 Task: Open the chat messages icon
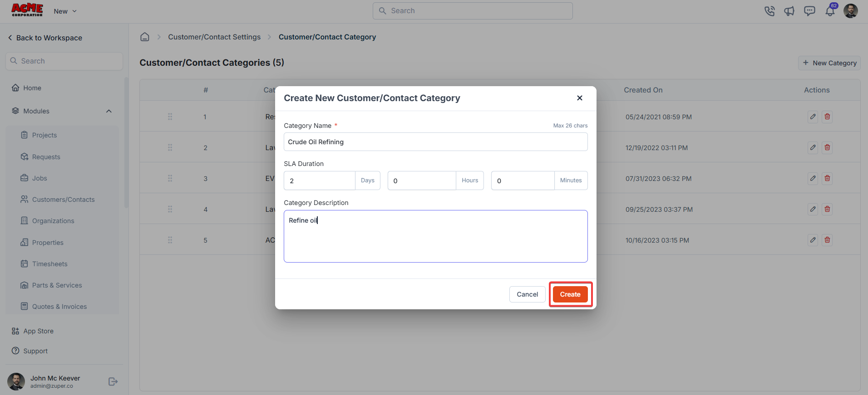click(809, 11)
